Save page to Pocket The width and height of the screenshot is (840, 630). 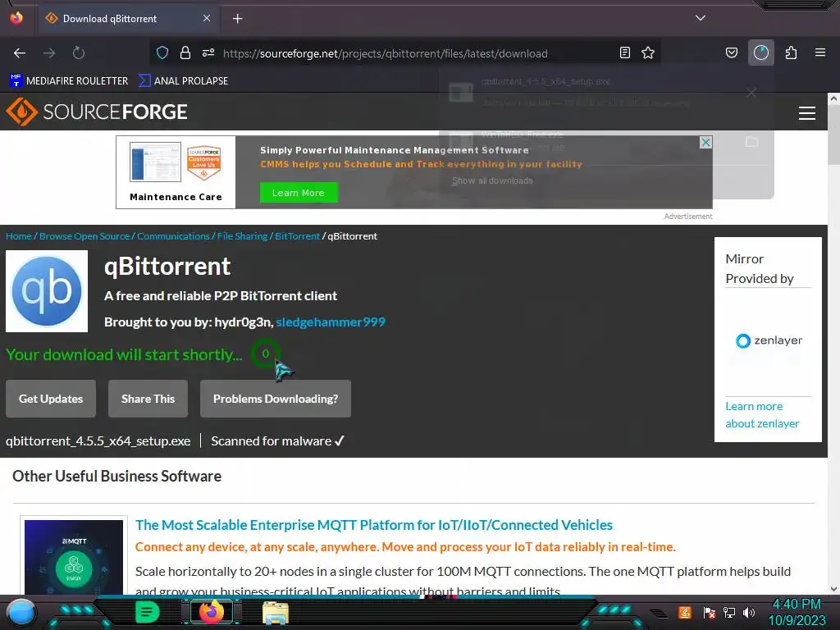click(731, 52)
